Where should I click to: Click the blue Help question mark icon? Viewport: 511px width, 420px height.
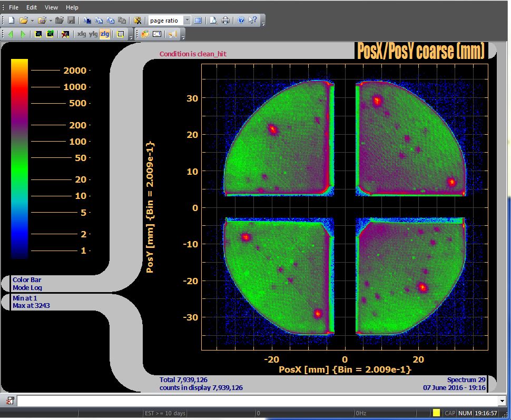(x=241, y=21)
